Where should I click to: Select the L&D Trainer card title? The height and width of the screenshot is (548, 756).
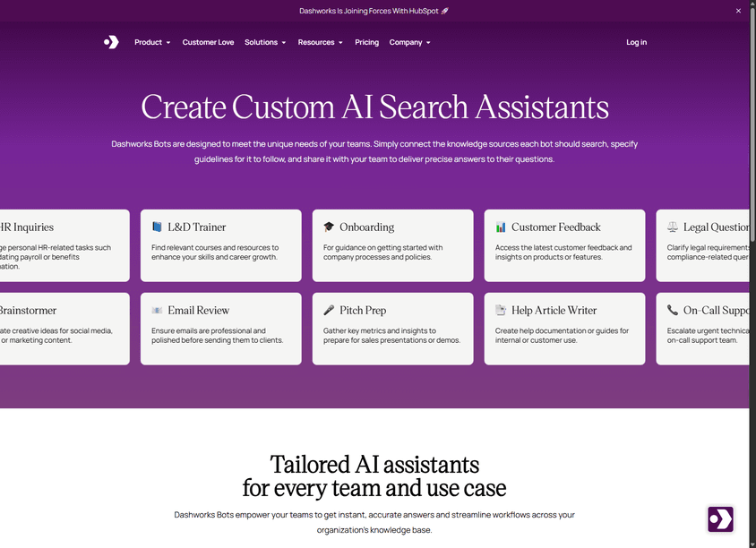click(x=197, y=227)
